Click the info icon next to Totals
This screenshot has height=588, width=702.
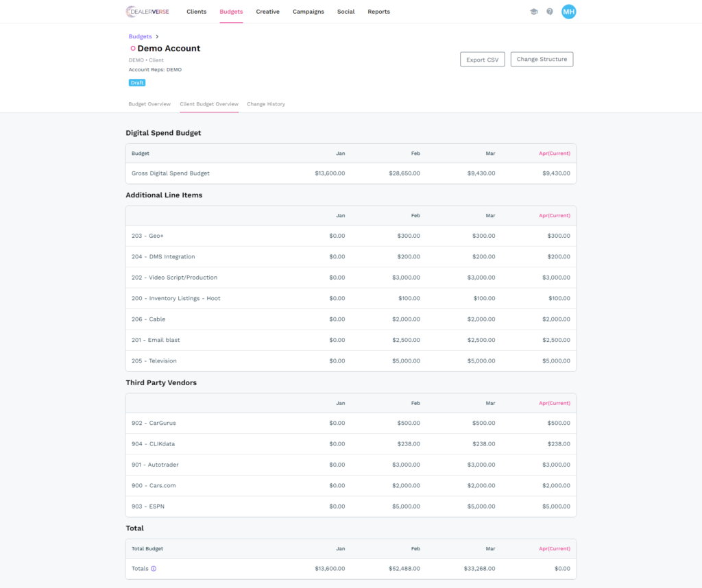coord(154,569)
